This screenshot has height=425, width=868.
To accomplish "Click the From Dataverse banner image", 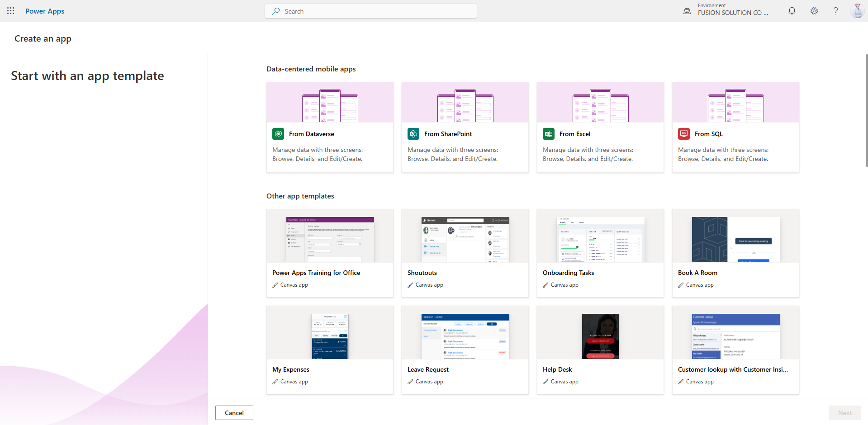I will [x=330, y=102].
